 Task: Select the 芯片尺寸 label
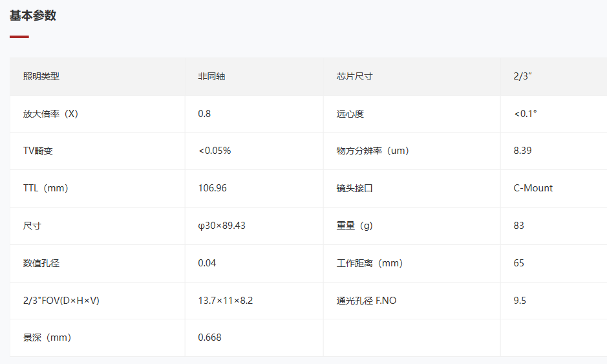354,76
